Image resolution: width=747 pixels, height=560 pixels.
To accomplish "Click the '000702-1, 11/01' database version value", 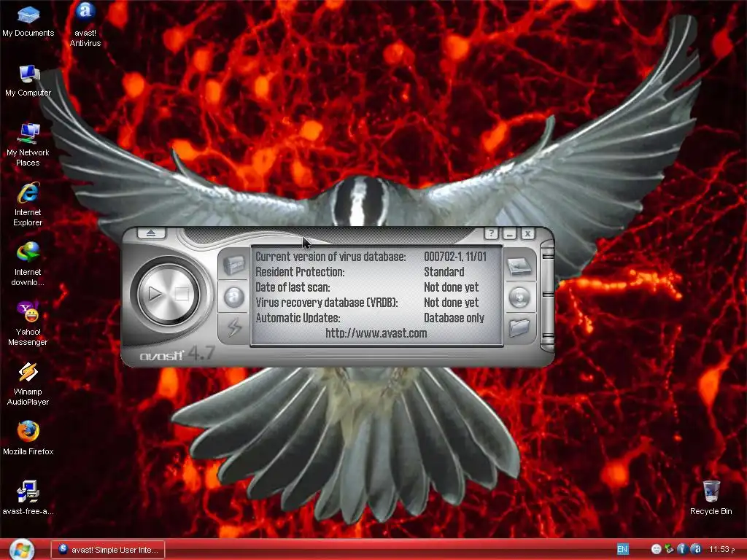I will (455, 257).
